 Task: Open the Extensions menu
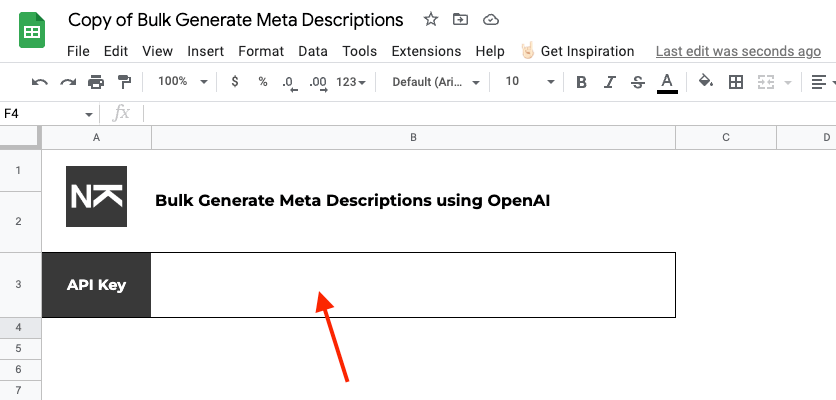(426, 51)
